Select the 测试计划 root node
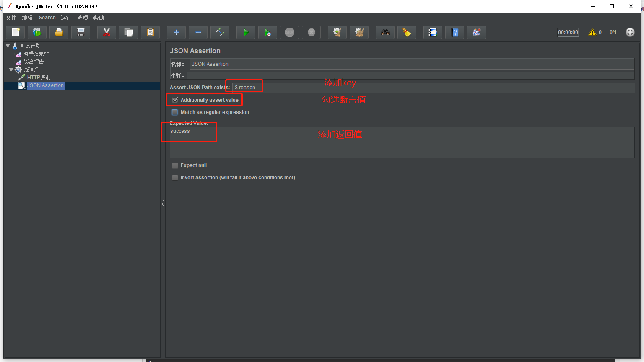 (30, 46)
